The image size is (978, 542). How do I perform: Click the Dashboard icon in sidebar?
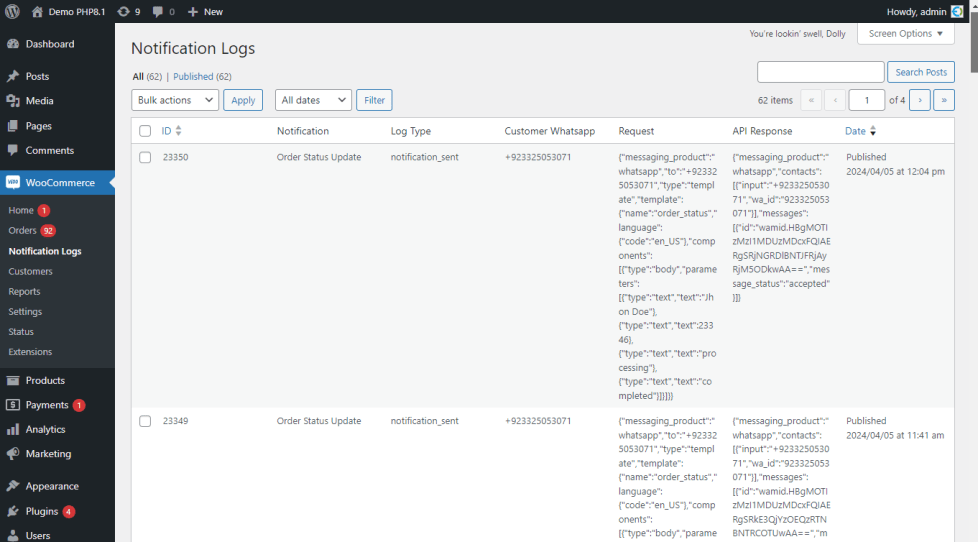tap(13, 44)
